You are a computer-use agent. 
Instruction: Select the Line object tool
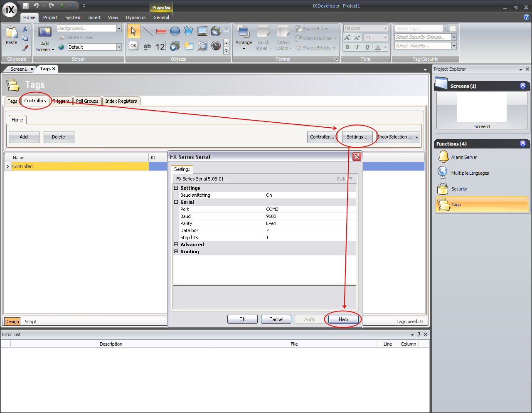147,31
